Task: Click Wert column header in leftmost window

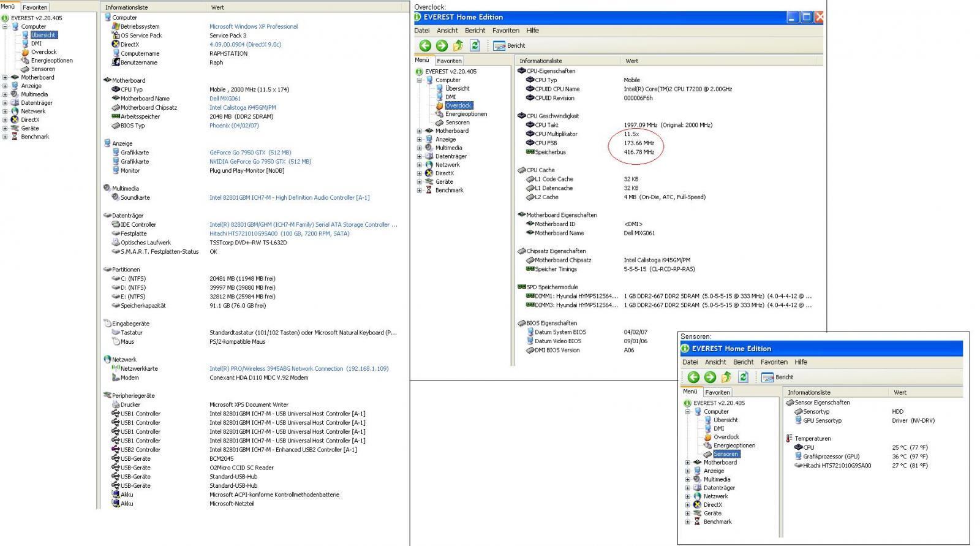Action: [x=306, y=7]
